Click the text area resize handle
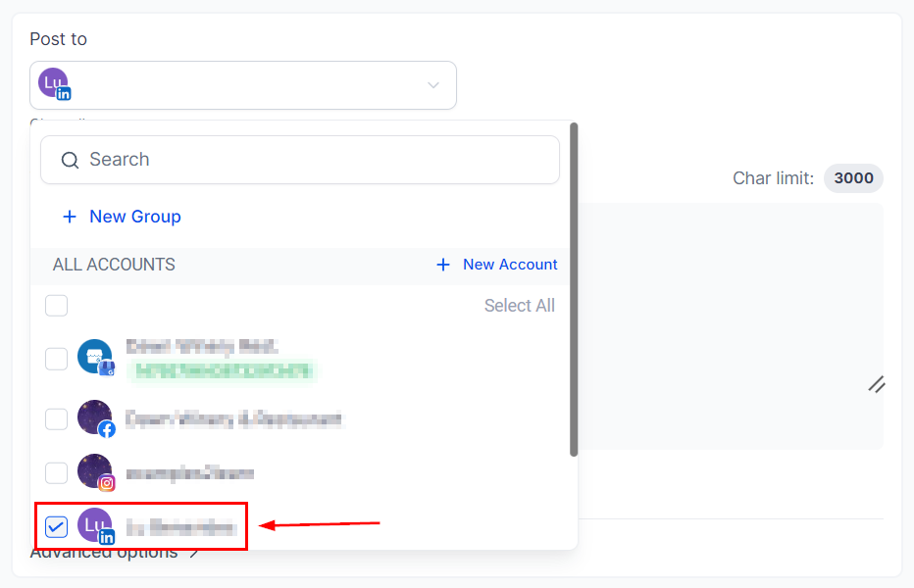This screenshot has width=914, height=588. [876, 385]
